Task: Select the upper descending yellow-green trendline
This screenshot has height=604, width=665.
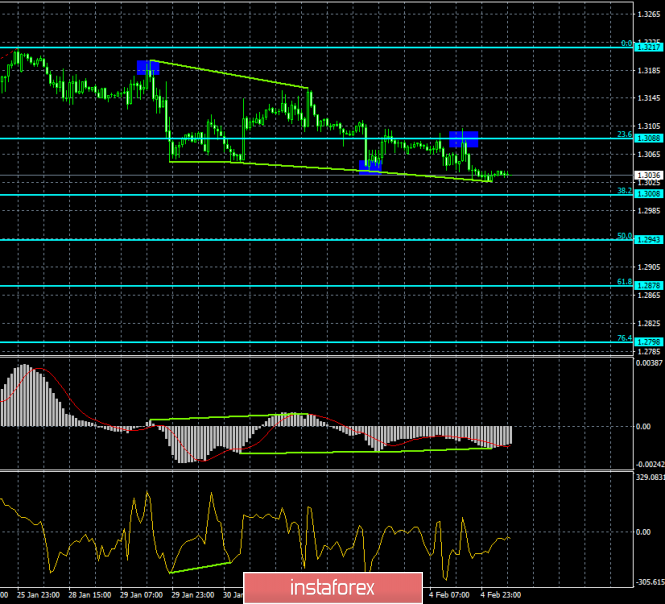Action: pos(230,76)
